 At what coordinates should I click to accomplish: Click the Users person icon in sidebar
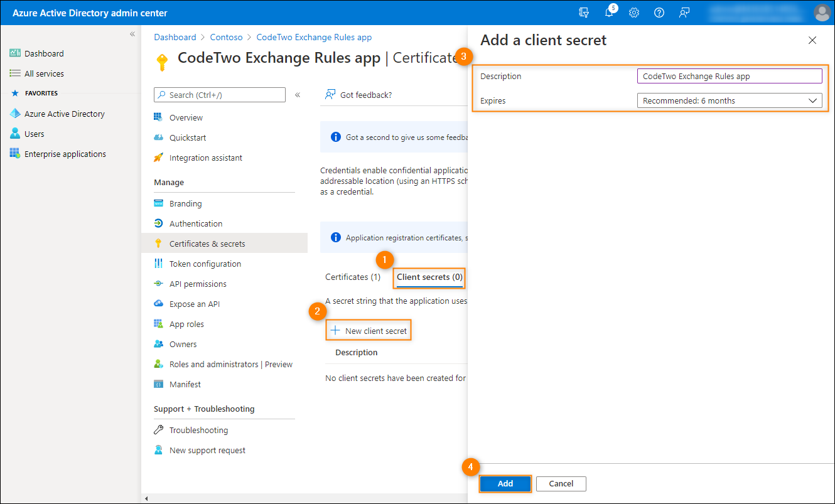15,134
